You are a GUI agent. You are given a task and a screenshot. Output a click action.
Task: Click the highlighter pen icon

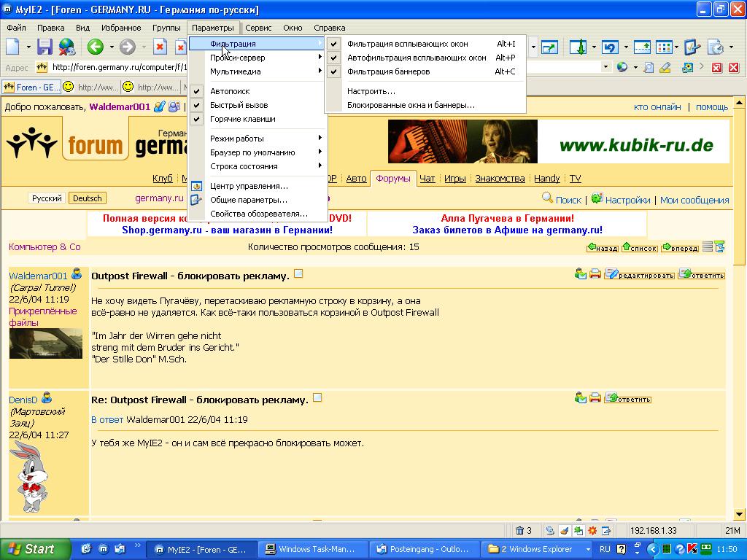click(x=665, y=67)
